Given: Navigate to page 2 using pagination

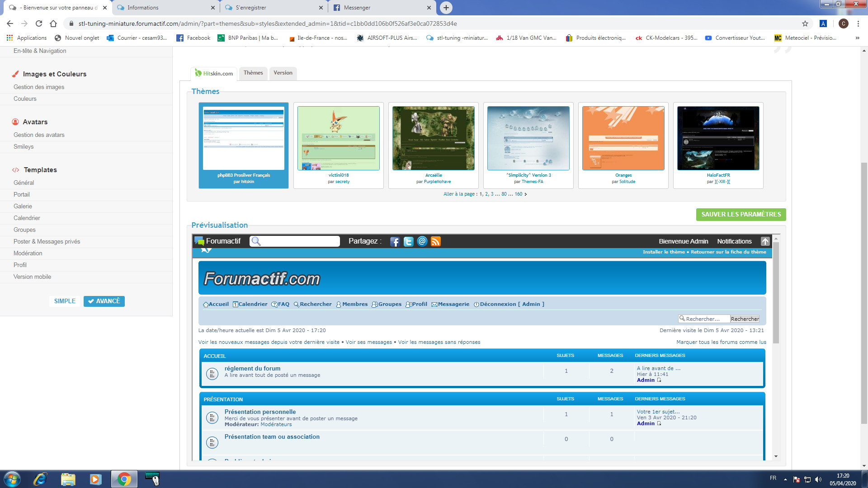Looking at the screenshot, I should 486,194.
